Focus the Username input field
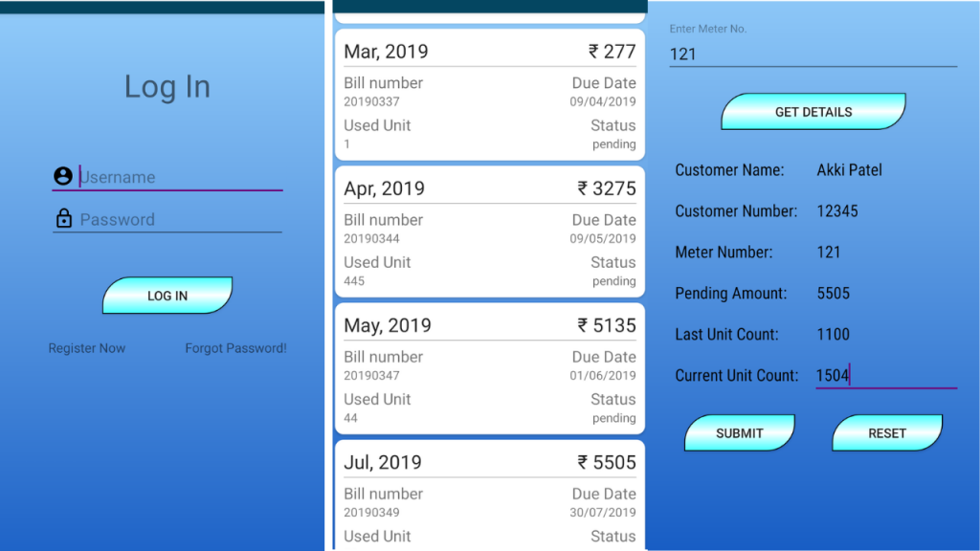Image resolution: width=980 pixels, height=551 pixels. click(180, 177)
